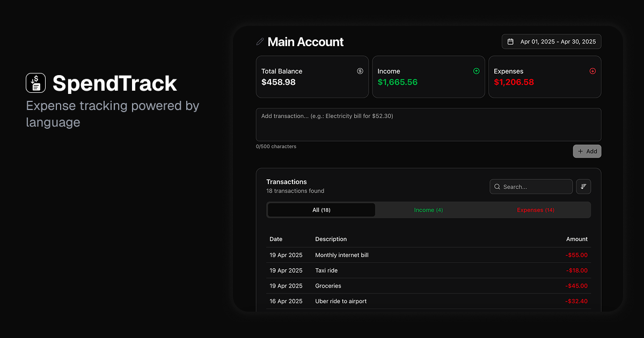Click the plus icon inside the Add button
Viewport: 644px width, 338px height.
pyautogui.click(x=581, y=151)
